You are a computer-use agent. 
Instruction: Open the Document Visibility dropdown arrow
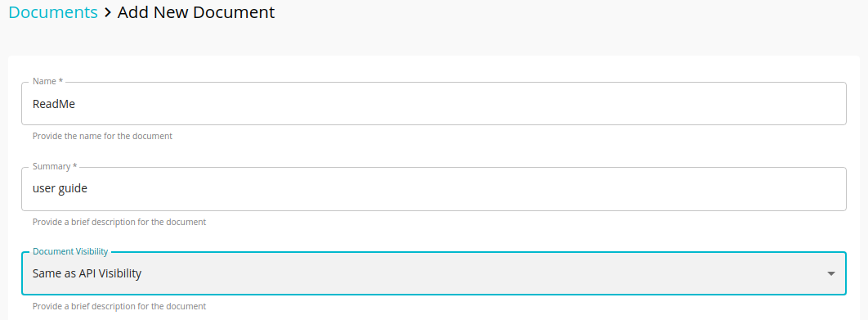coord(830,273)
